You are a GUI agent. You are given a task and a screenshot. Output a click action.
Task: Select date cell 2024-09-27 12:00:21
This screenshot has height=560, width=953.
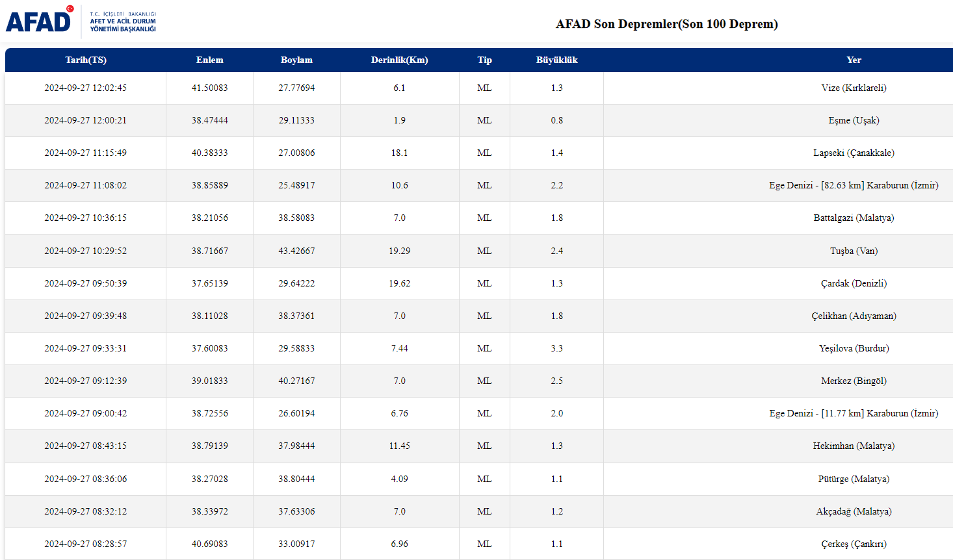click(86, 120)
